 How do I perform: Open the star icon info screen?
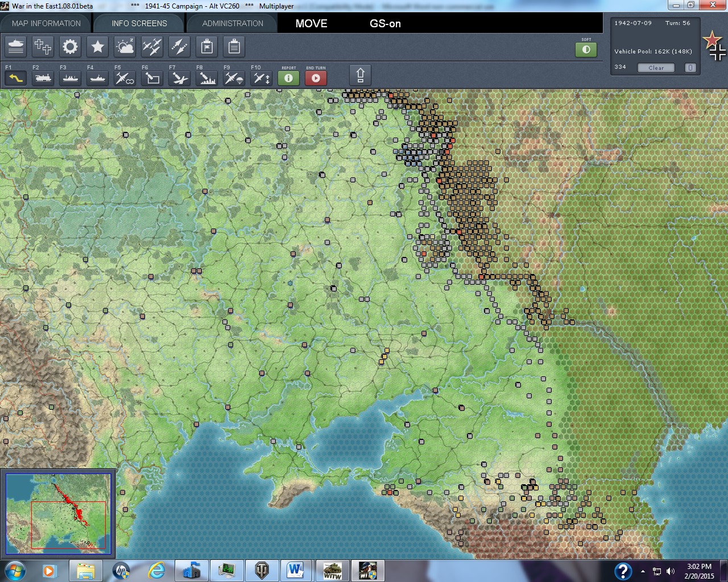[x=98, y=47]
